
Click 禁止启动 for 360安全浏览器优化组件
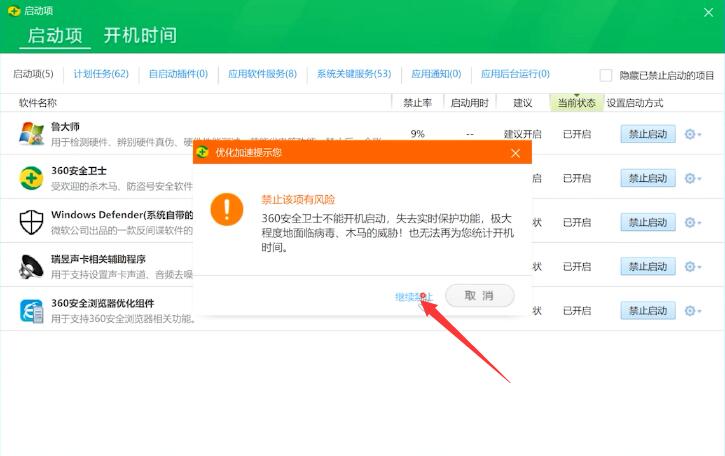[x=648, y=311]
